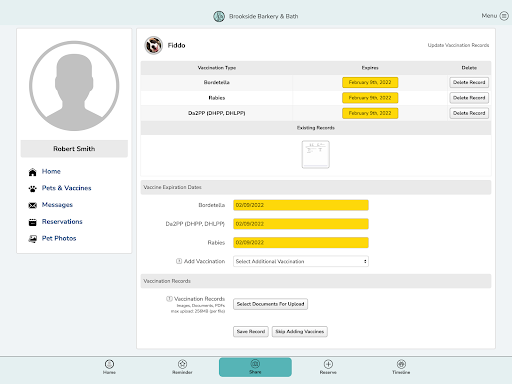This screenshot has height=384, width=512.
Task: Go to Reservations in the sidebar
Action: (62, 221)
